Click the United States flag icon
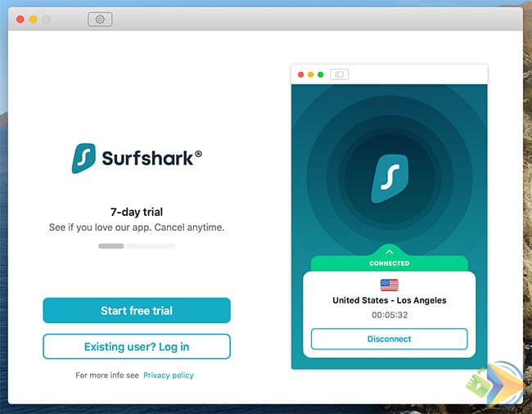Viewport: 532px width, 414px height. [x=390, y=286]
